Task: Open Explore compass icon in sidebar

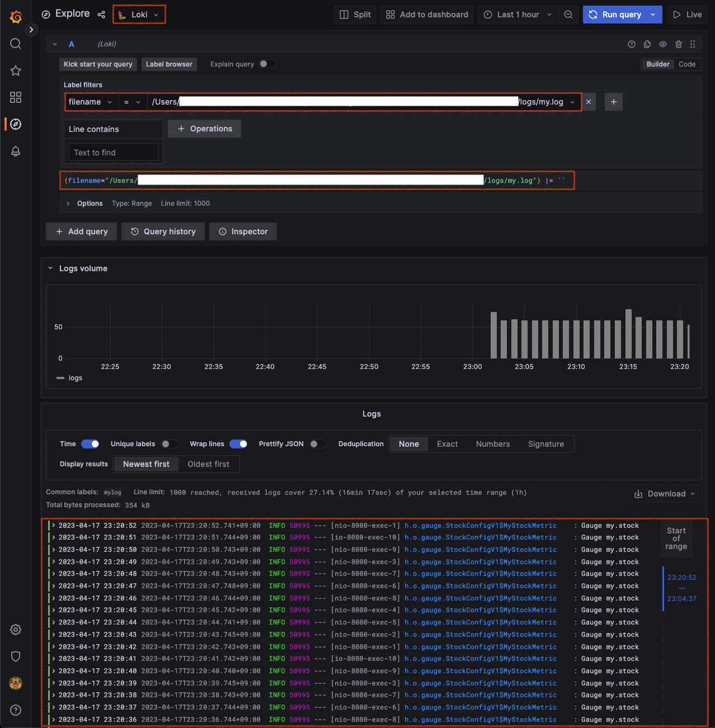Action: [16, 124]
